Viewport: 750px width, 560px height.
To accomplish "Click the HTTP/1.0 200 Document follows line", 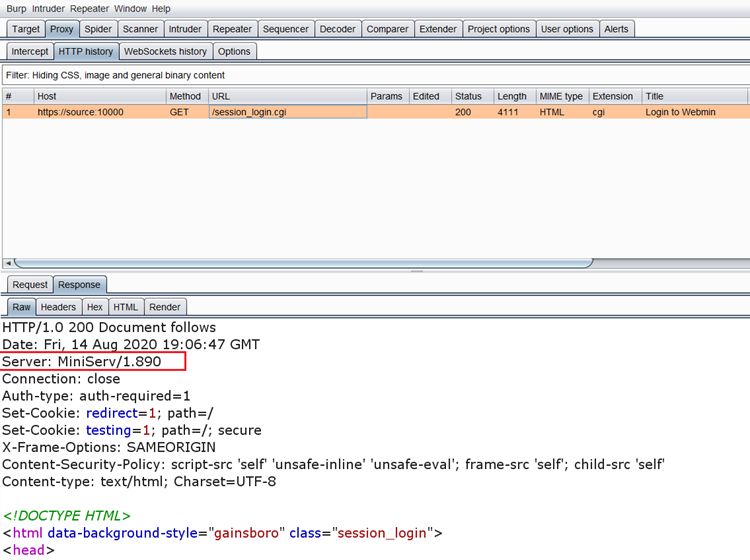I will 109,328.
